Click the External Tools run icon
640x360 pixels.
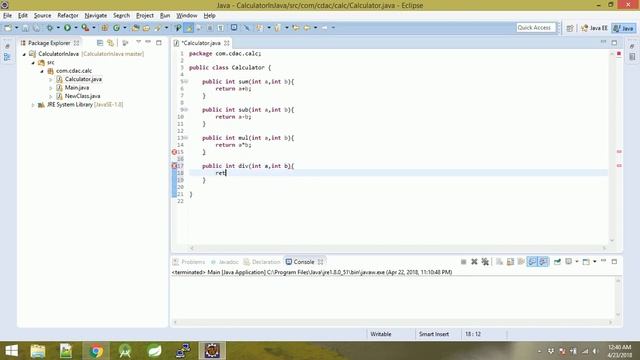click(85, 28)
